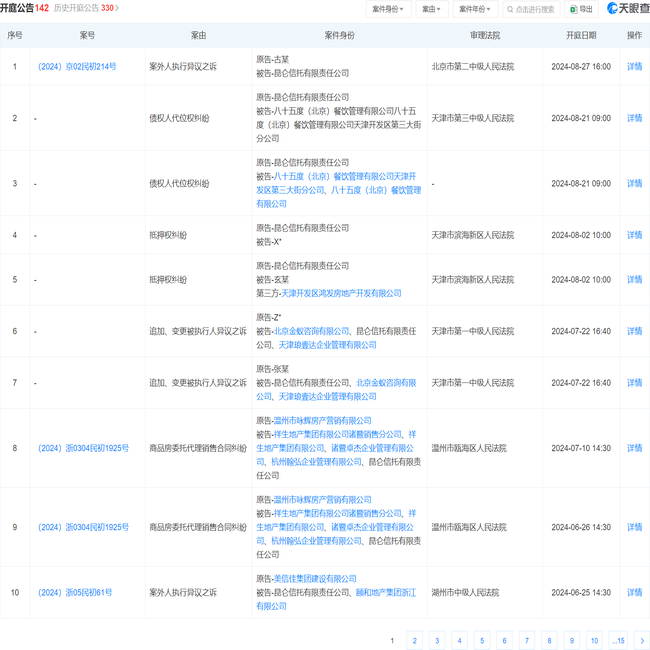Image resolution: width=650 pixels, height=650 pixels.
Task: Open 天津琅壹达企业管理有限公司 link in row 7
Action: click(x=327, y=397)
